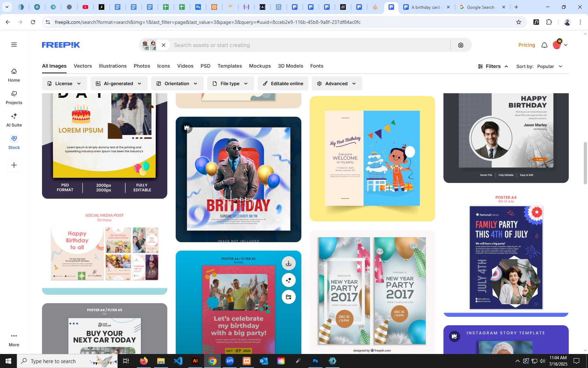Image resolution: width=588 pixels, height=368 pixels.
Task: Click premium crown badge on balloon flyer
Action: (x=187, y=128)
